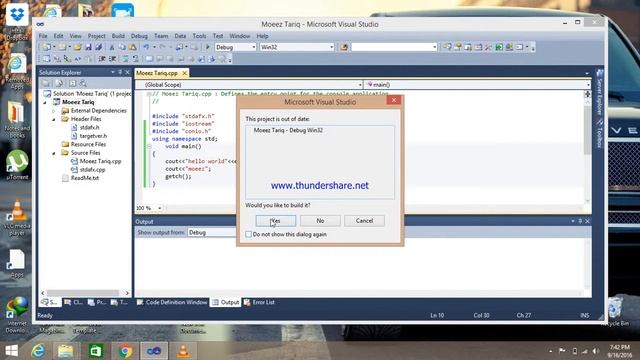Click the Solution Explorer horizontal scrollbar
Image resolution: width=640 pixels, height=360 pixels.
[83, 293]
